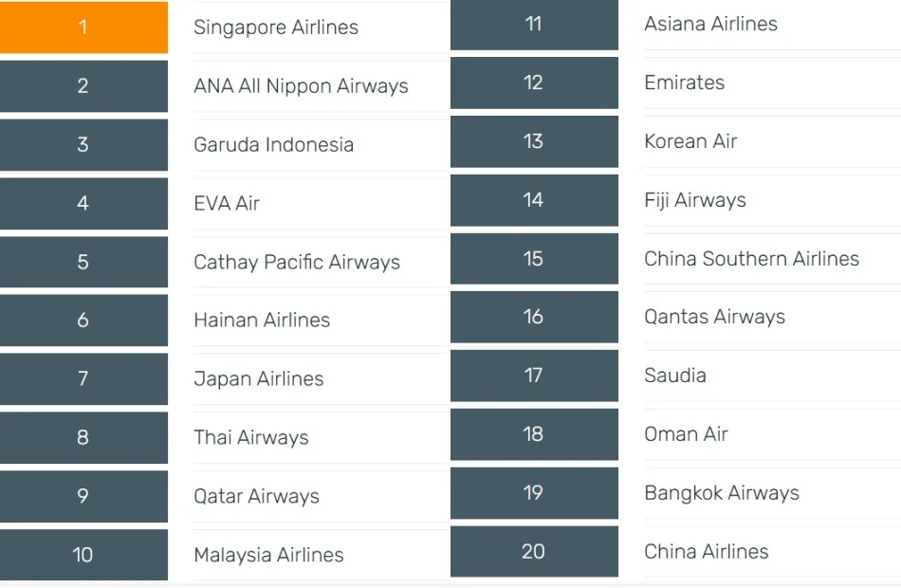Select Garuda Indonesia in the ranking list
This screenshot has width=901, height=588.
(x=273, y=145)
